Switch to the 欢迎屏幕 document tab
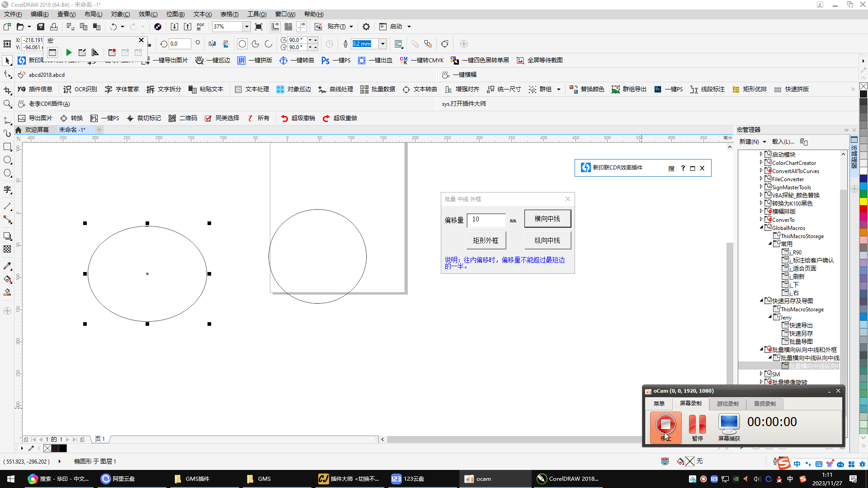Viewport: 868px width, 488px height. pyautogui.click(x=37, y=130)
